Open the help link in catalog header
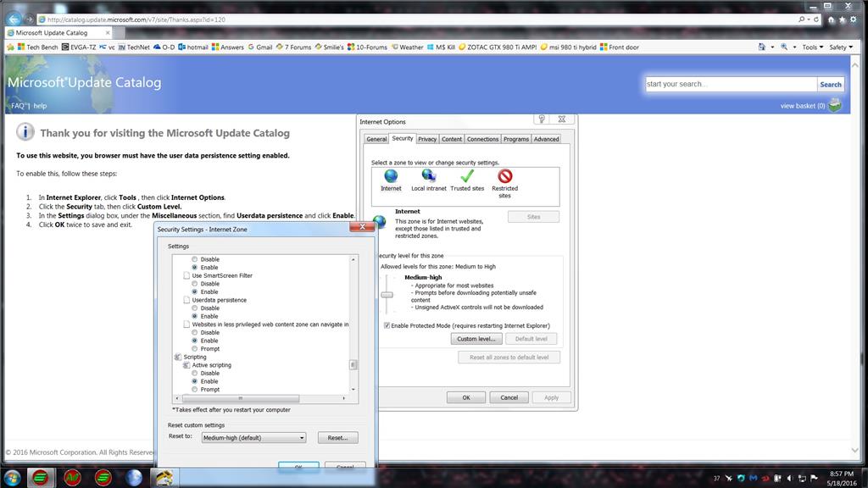 click(40, 106)
